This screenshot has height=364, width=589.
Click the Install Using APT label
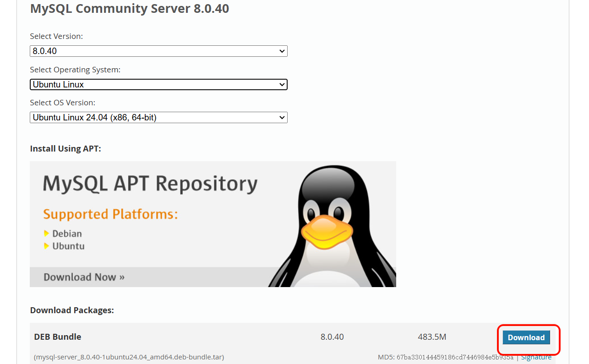pos(65,148)
